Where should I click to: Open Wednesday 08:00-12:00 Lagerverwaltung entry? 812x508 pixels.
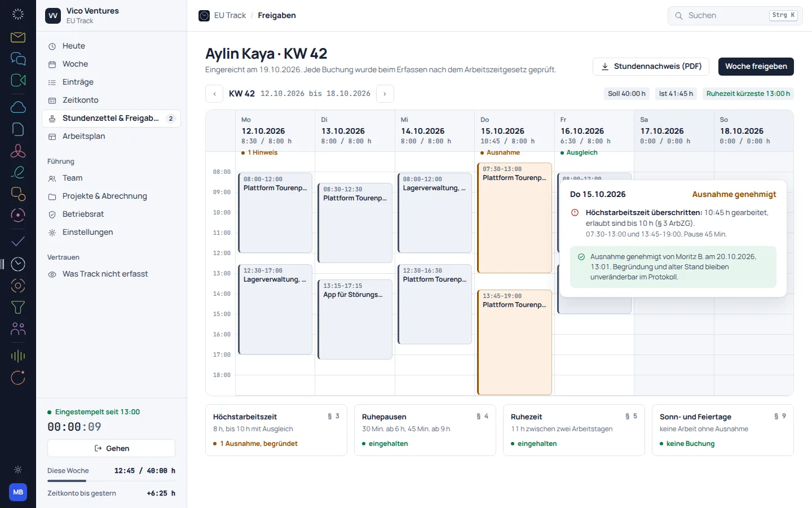(x=435, y=213)
